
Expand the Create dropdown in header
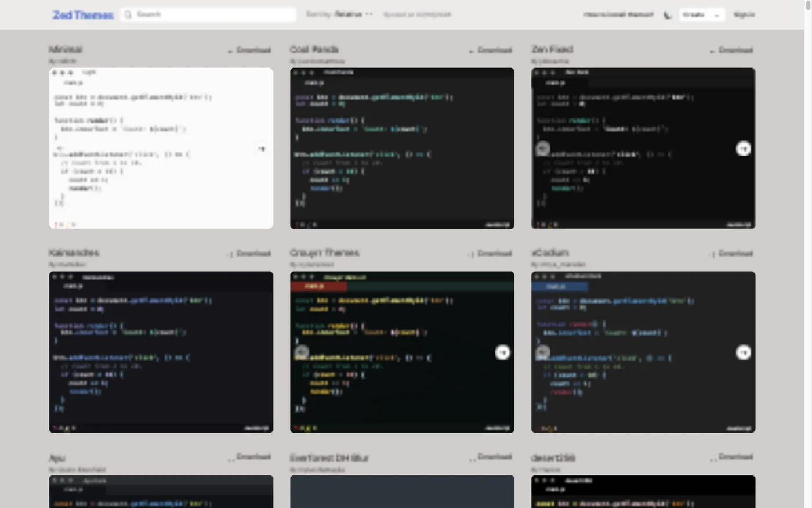[x=702, y=15]
